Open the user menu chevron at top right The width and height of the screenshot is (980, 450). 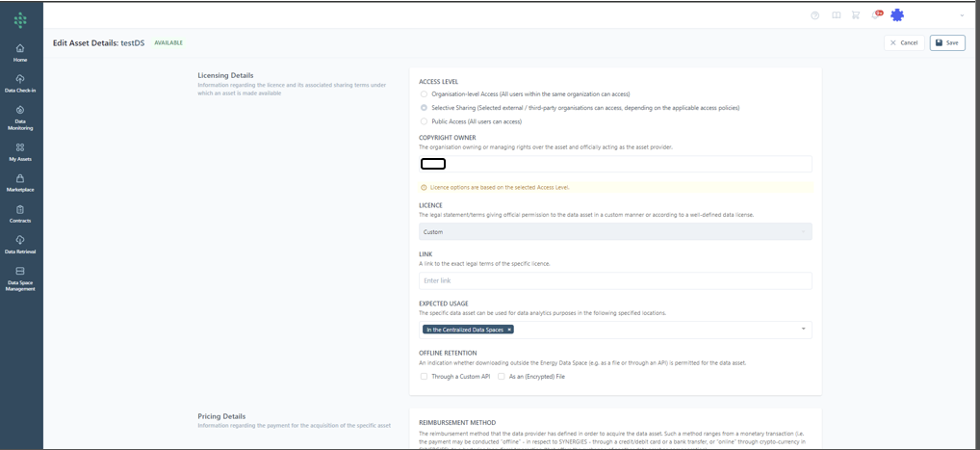point(962,15)
